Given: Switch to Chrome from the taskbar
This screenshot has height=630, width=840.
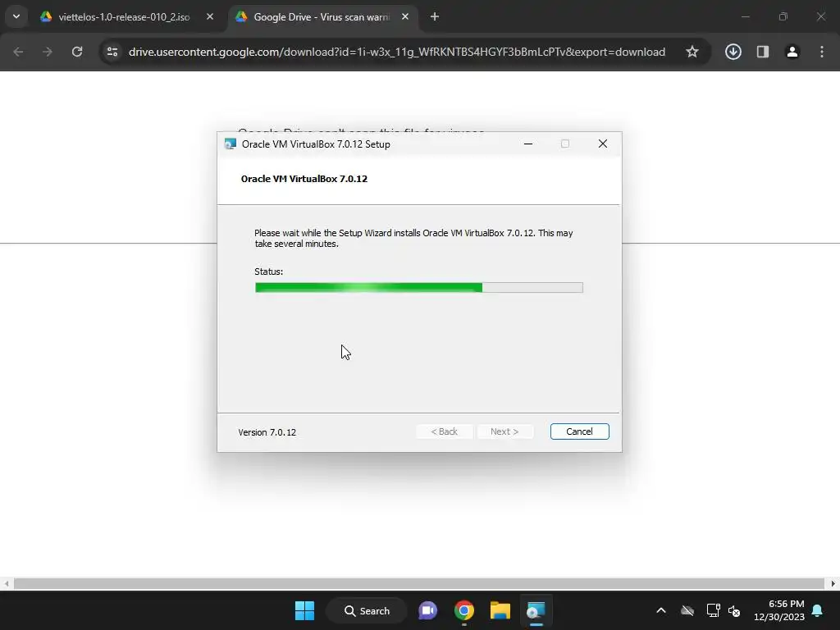Looking at the screenshot, I should [x=464, y=610].
